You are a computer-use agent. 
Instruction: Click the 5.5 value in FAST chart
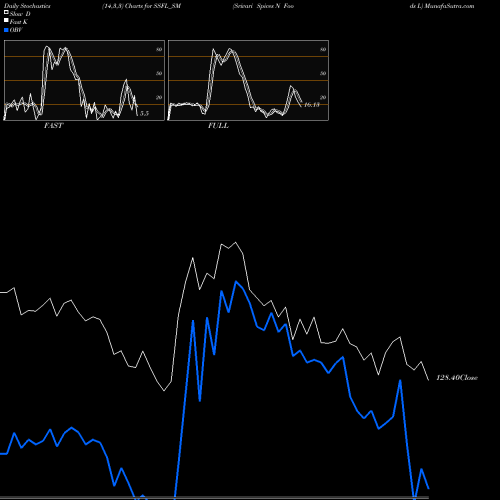coord(144,113)
